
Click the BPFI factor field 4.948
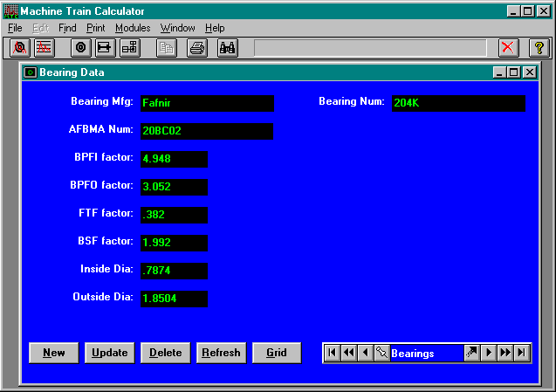(174, 159)
